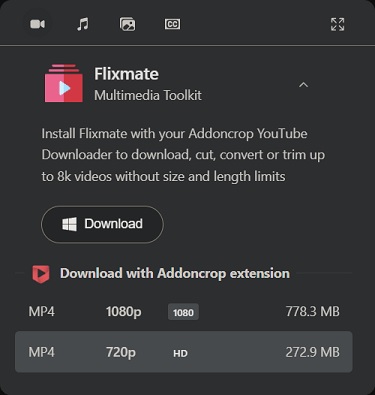Click the 720p resolution label
The image size is (375, 395).
tap(121, 352)
